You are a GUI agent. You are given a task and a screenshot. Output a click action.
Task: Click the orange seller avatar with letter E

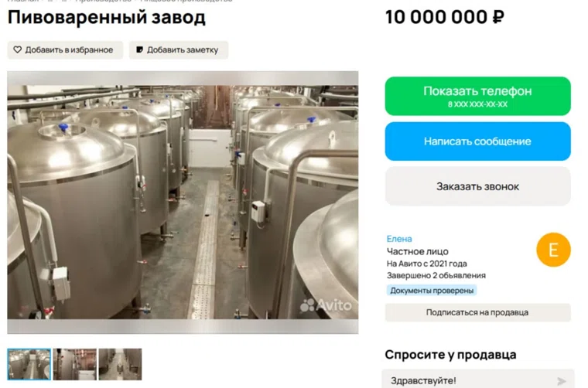coord(553,250)
